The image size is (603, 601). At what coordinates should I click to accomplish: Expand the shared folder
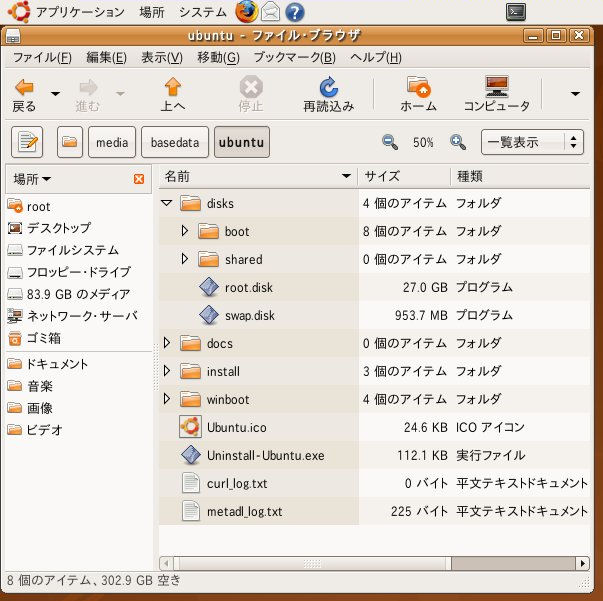[x=185, y=259]
